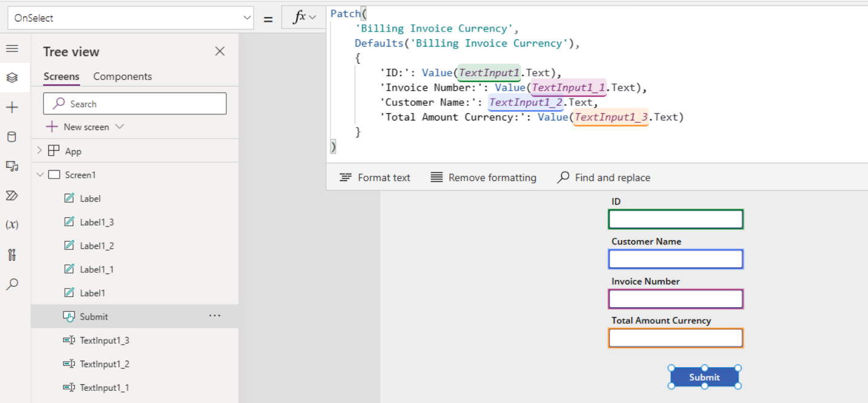The image size is (868, 403).
Task: Switch to the Screens tab
Action: click(61, 76)
